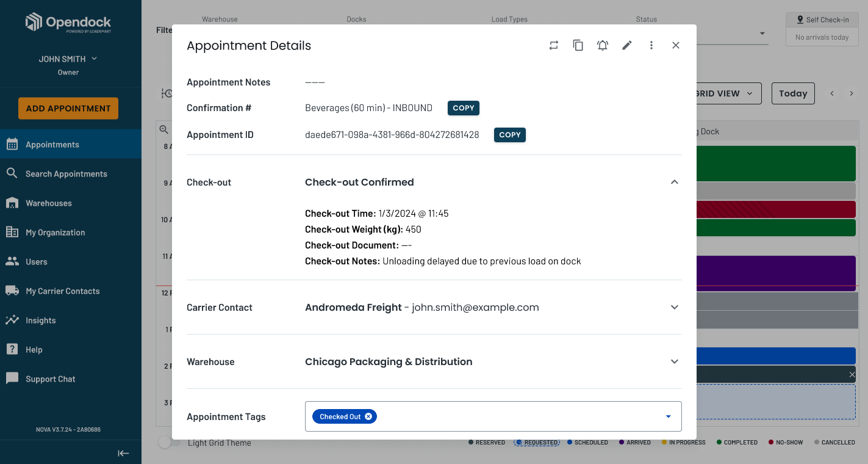This screenshot has height=464, width=868.
Task: Click the pencil edit icon
Action: coord(627,45)
